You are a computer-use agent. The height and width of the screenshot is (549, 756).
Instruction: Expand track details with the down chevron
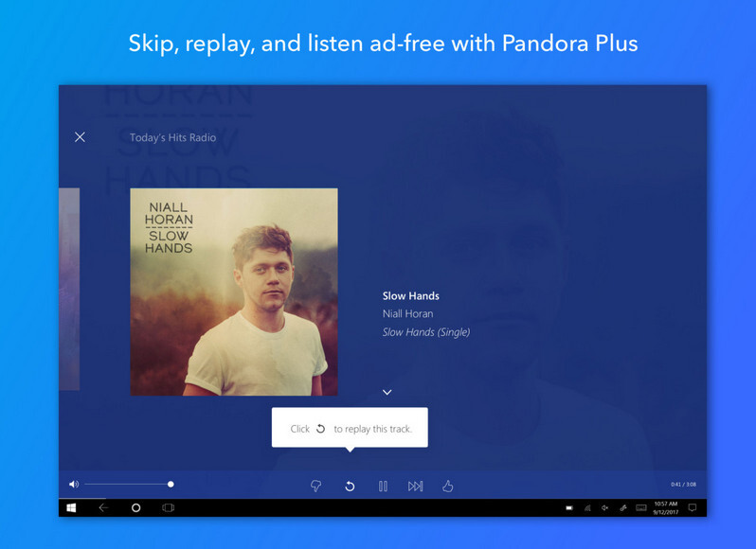387,392
